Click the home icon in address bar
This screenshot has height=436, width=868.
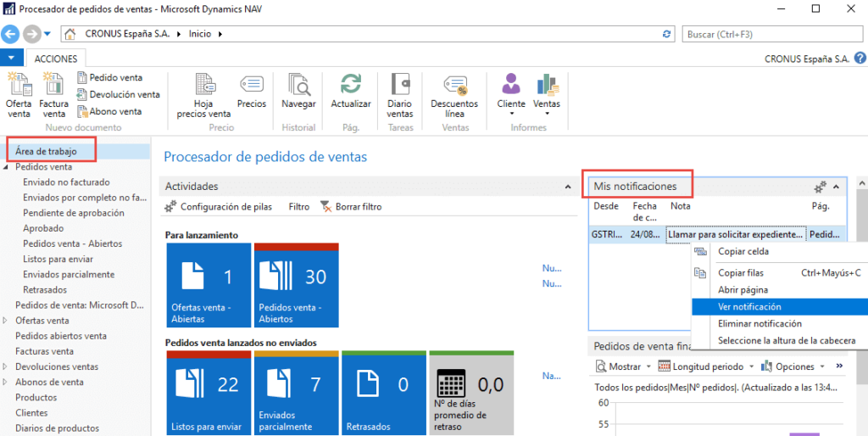click(x=70, y=34)
